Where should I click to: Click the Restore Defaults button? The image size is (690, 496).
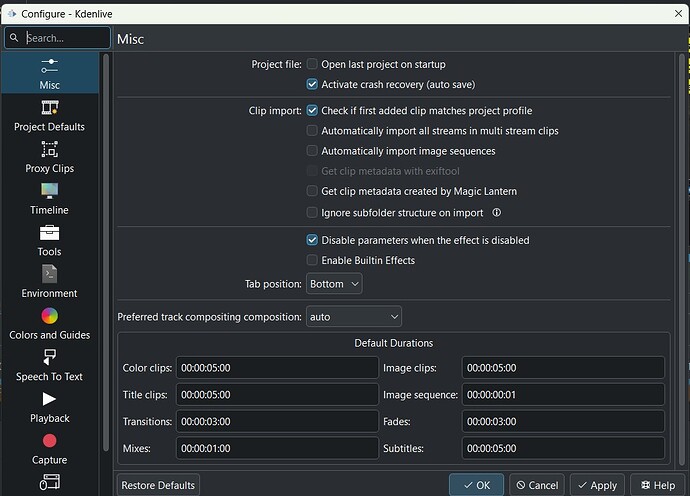pos(158,485)
